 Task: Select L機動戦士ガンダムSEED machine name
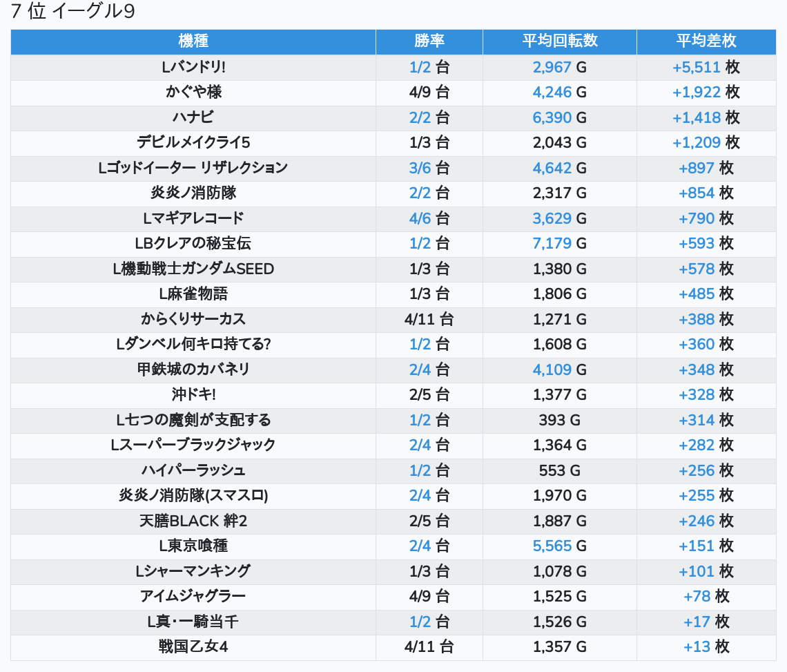193,269
